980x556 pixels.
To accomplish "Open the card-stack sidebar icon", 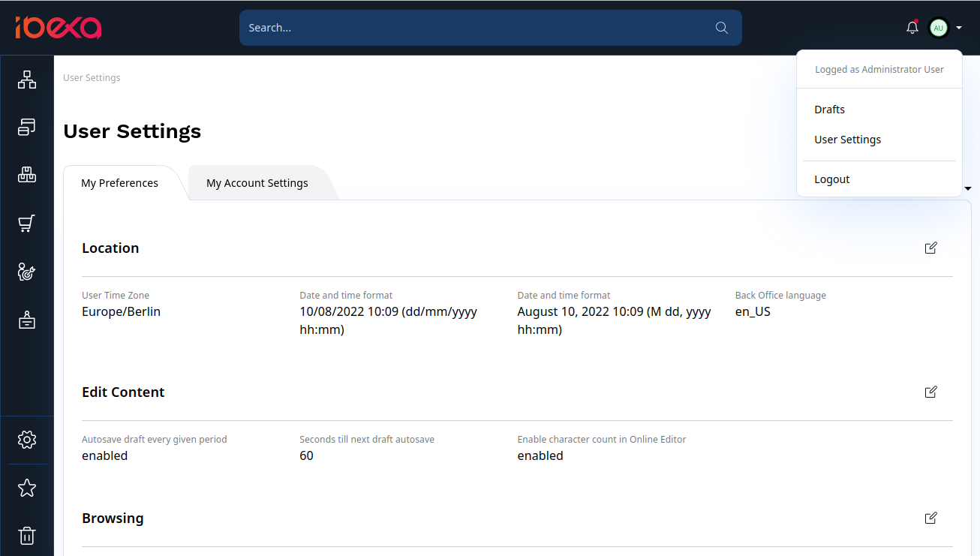I will [27, 127].
